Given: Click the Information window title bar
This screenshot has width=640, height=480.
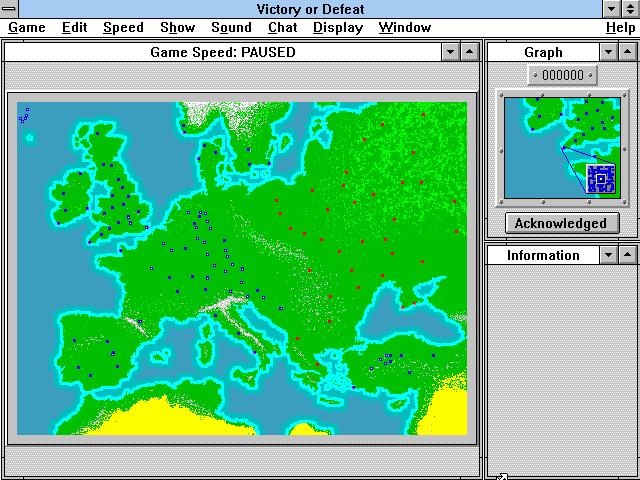Looking at the screenshot, I should pos(543,255).
